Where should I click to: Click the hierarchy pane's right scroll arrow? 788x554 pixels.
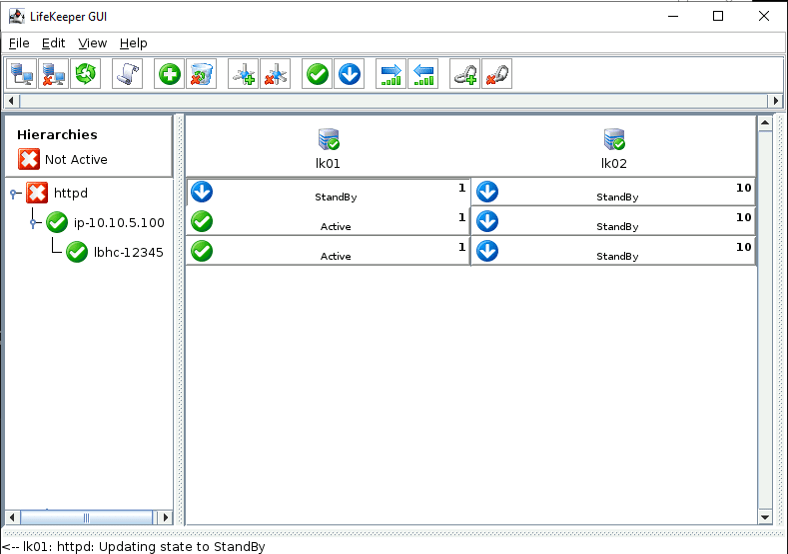click(165, 517)
